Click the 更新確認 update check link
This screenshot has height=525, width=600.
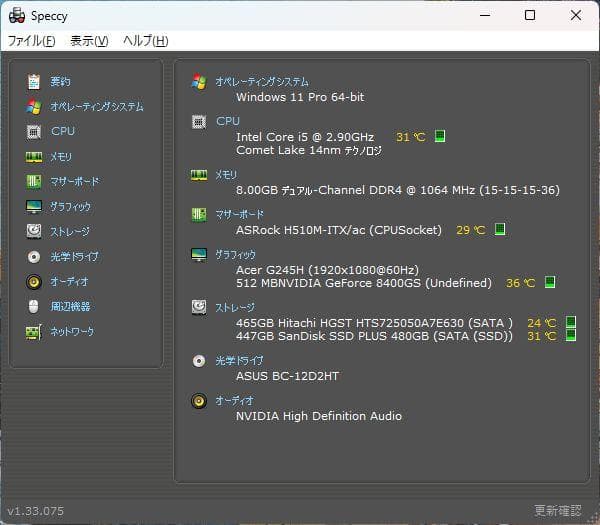point(558,510)
